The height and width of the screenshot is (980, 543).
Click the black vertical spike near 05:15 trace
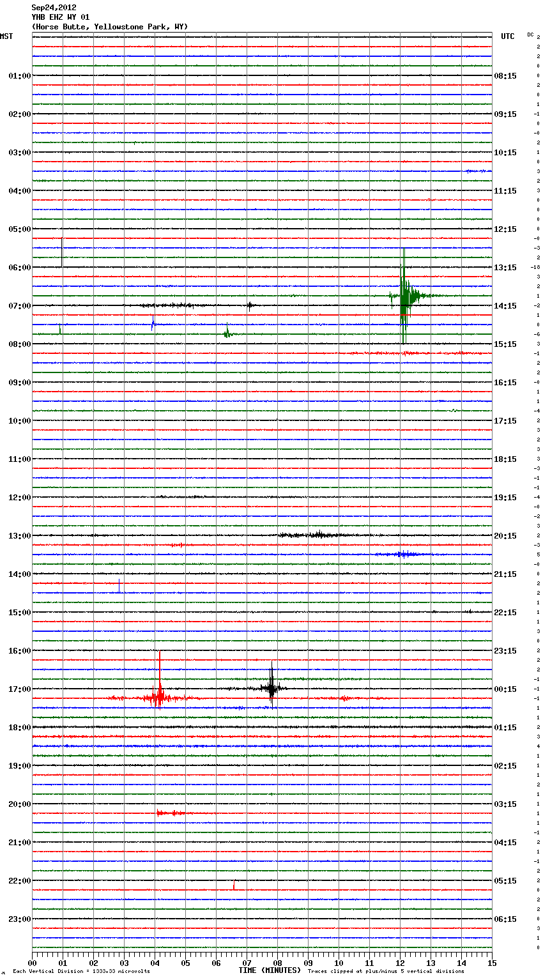(x=61, y=252)
